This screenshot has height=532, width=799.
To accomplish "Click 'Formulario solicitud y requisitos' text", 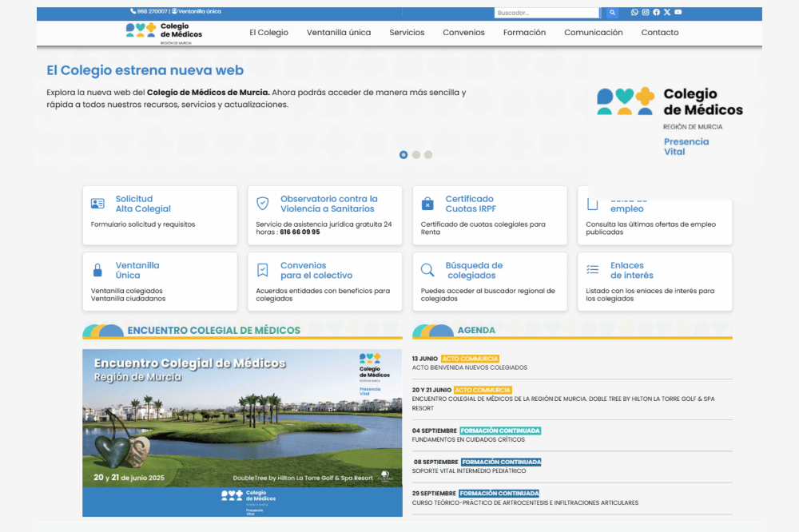I will click(x=143, y=224).
